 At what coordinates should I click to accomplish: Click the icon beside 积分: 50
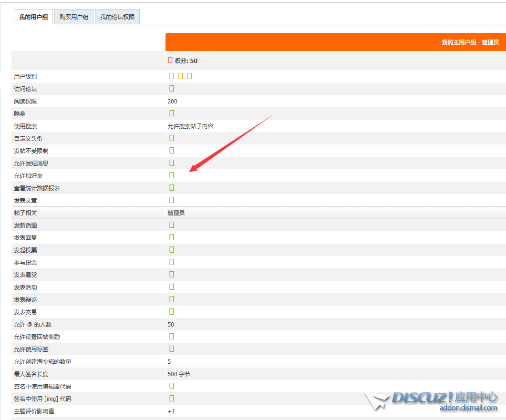click(170, 60)
